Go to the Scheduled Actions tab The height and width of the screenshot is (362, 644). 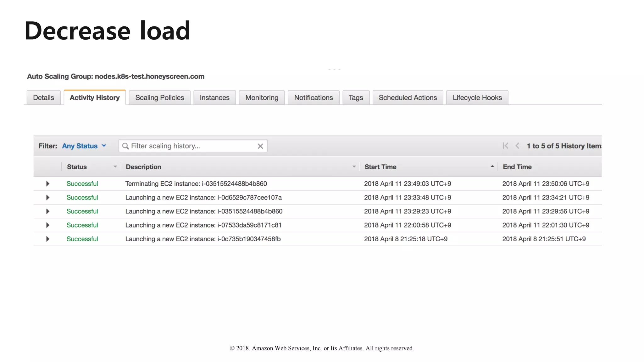tap(408, 98)
